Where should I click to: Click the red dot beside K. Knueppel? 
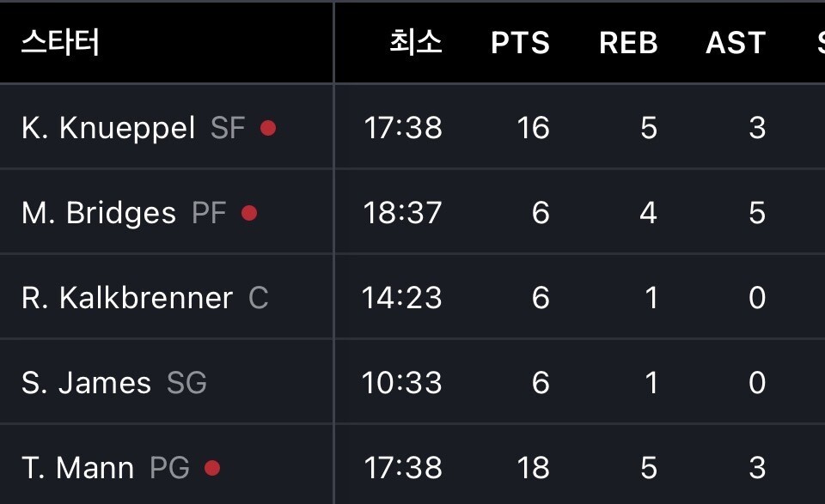pos(268,128)
